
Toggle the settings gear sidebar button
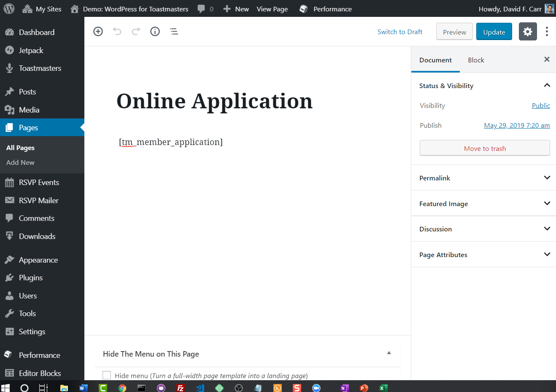pos(528,32)
